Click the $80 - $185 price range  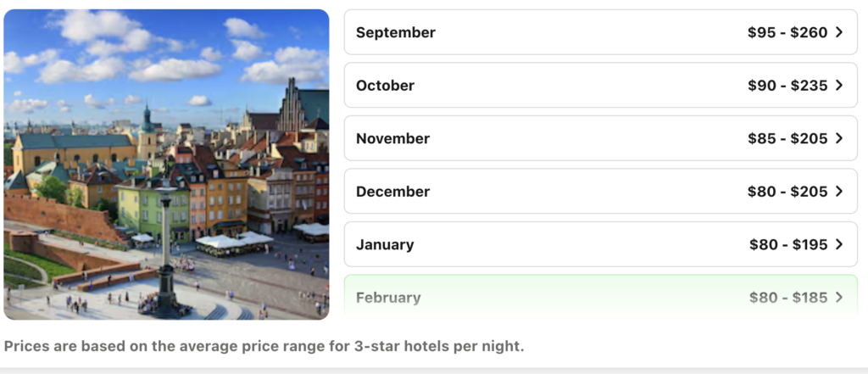click(x=788, y=298)
